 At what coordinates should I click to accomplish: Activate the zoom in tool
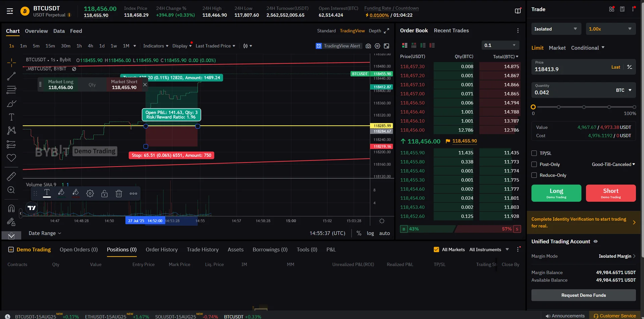pos(11,190)
